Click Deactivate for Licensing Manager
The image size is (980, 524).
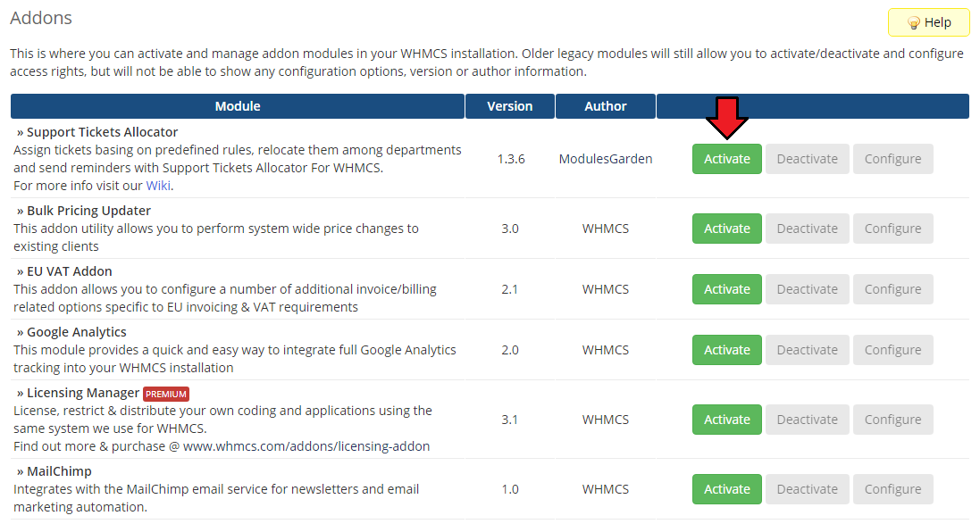coord(807,420)
